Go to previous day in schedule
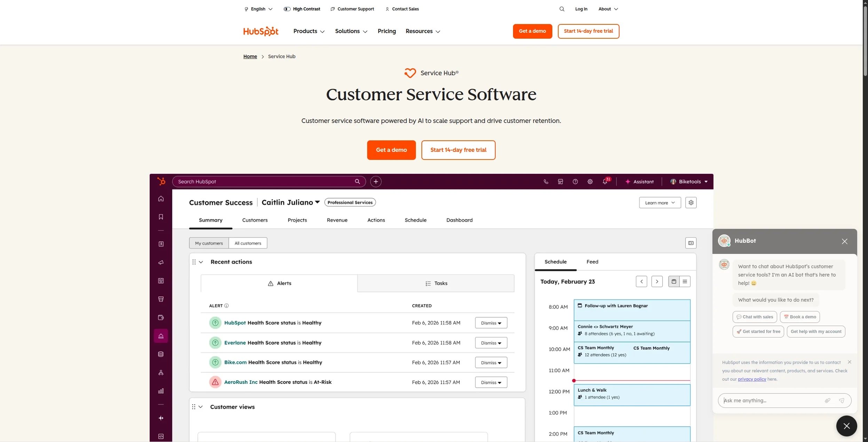The image size is (868, 442). pyautogui.click(x=641, y=281)
